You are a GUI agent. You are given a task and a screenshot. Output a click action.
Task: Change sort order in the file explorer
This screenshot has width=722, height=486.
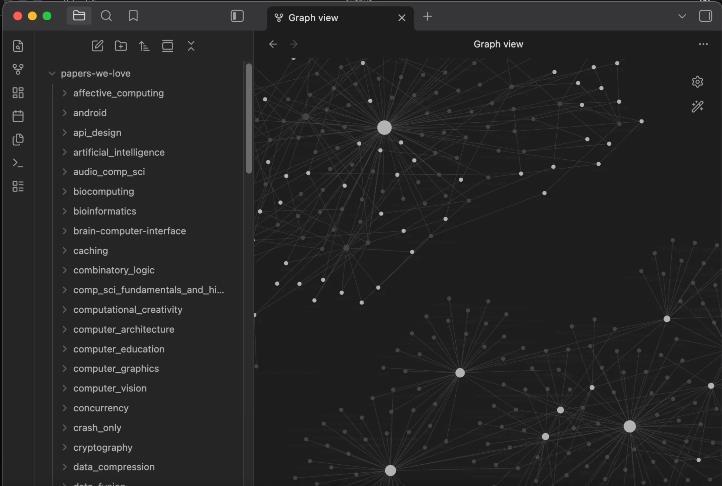pyautogui.click(x=144, y=46)
